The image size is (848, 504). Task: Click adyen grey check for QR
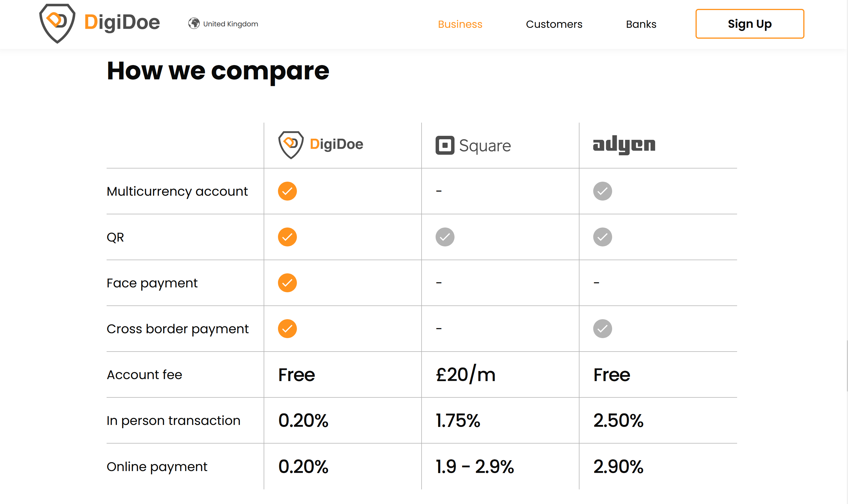coord(602,237)
